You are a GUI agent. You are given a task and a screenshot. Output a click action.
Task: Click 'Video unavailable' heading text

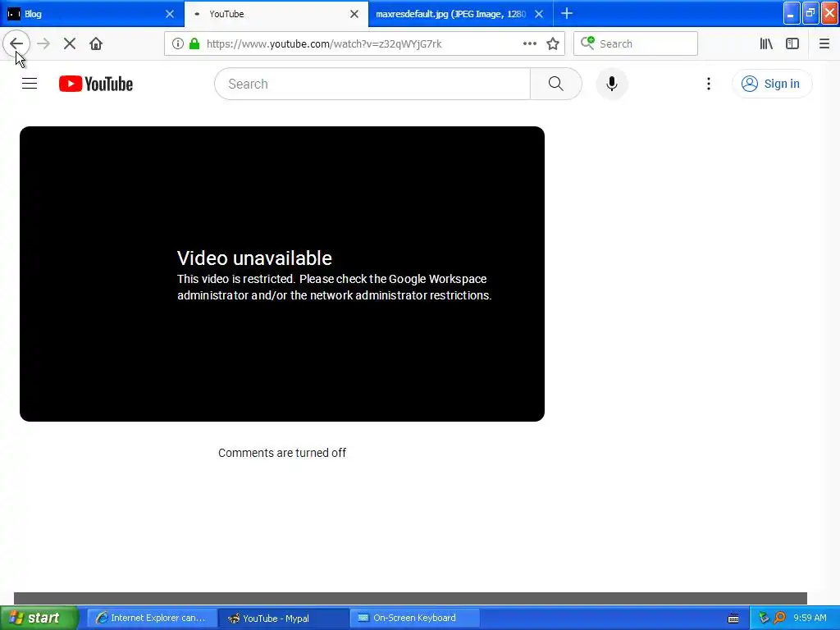click(254, 258)
